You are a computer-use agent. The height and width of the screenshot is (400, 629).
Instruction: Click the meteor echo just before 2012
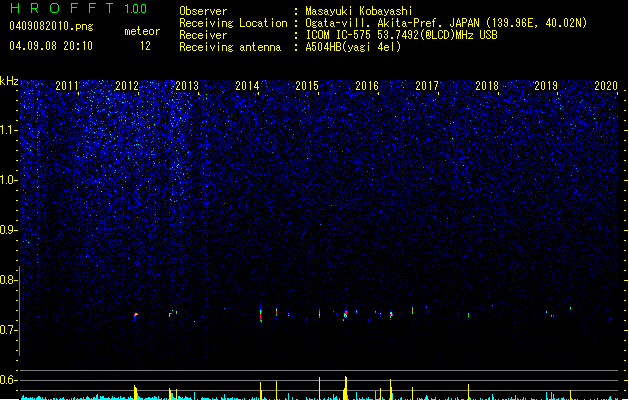click(136, 316)
